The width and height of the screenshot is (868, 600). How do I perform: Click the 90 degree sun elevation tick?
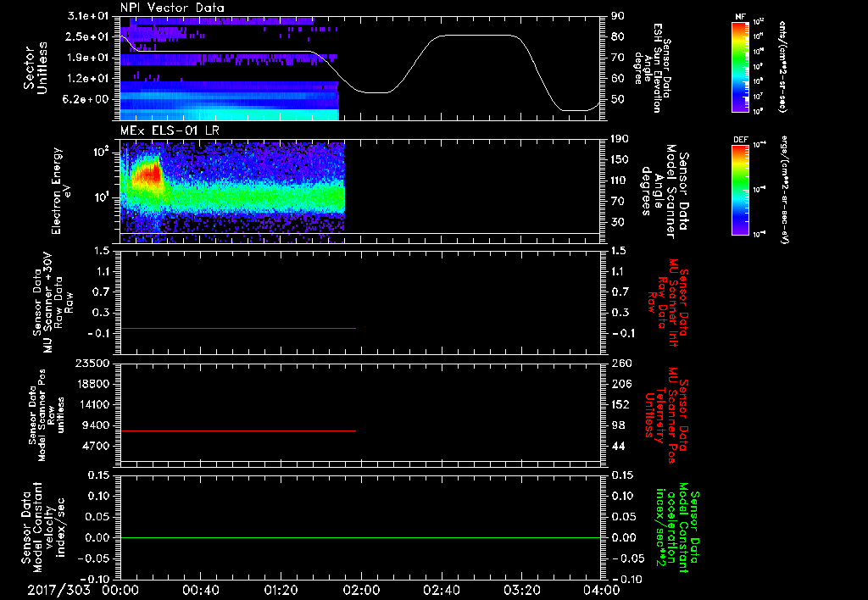point(618,16)
